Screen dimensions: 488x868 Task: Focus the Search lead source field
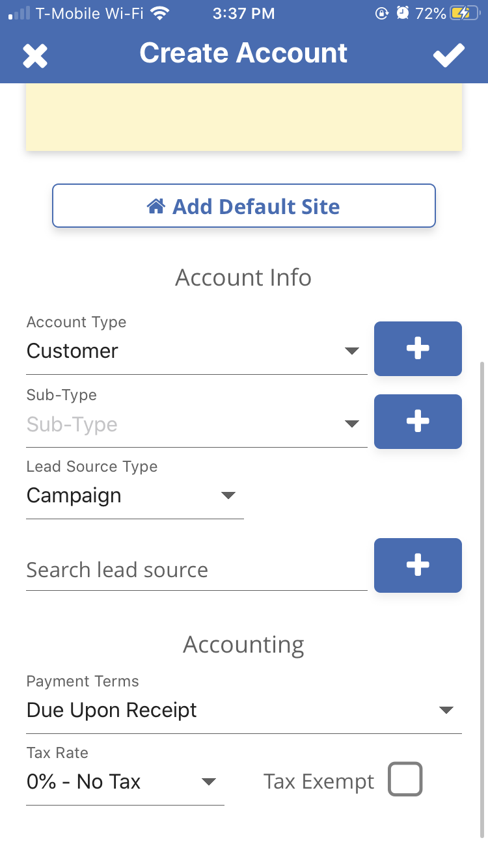[x=195, y=570]
